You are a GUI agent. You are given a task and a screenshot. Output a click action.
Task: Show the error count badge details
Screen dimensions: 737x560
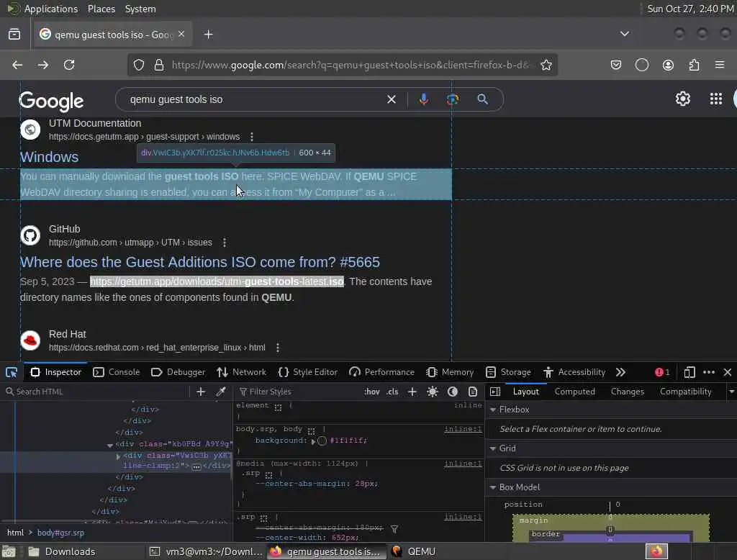pos(662,372)
